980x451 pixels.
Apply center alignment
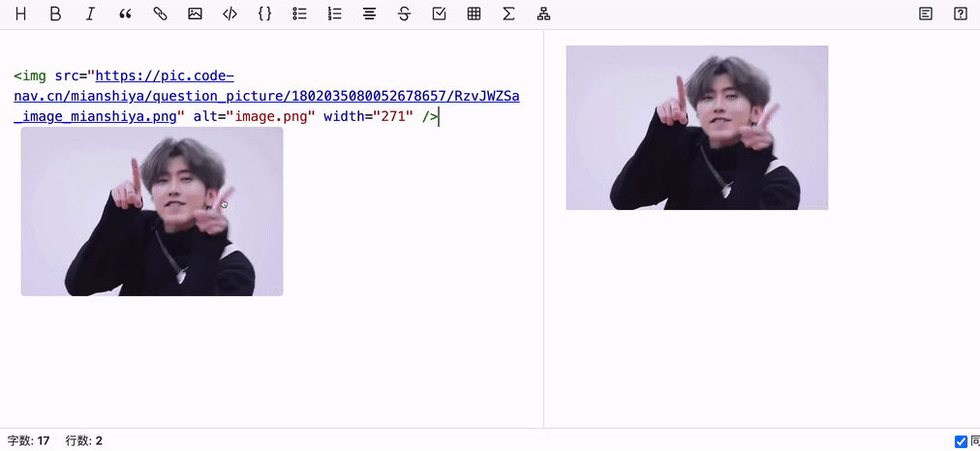369,14
